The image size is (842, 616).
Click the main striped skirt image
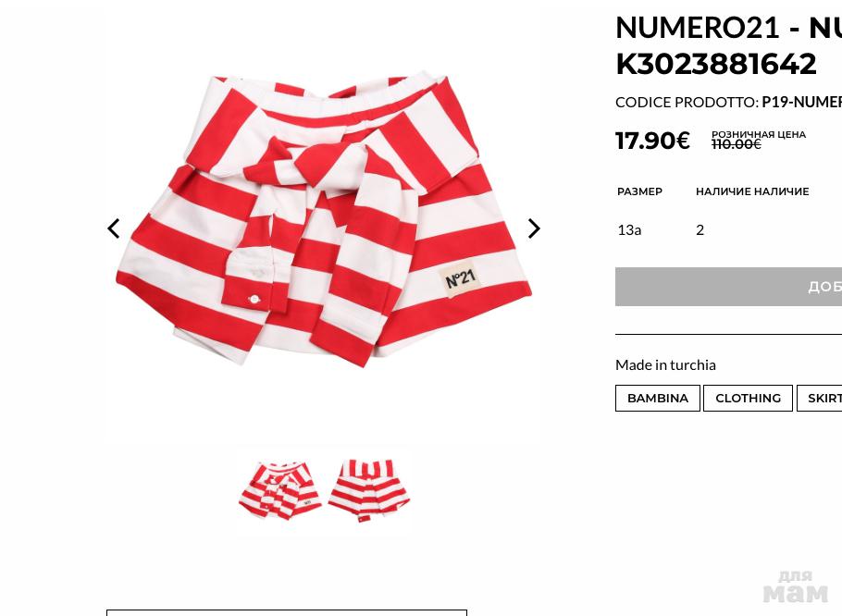pyautogui.click(x=324, y=220)
